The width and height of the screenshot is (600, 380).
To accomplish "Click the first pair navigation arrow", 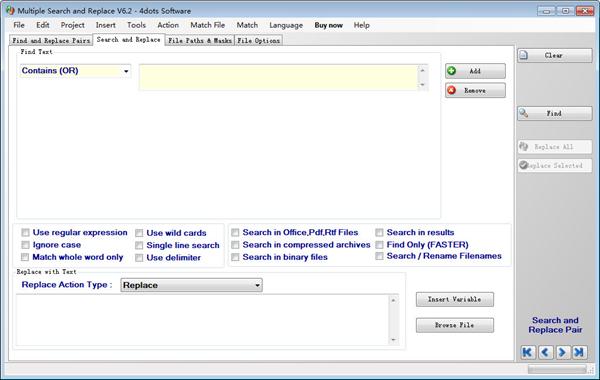I will (528, 352).
